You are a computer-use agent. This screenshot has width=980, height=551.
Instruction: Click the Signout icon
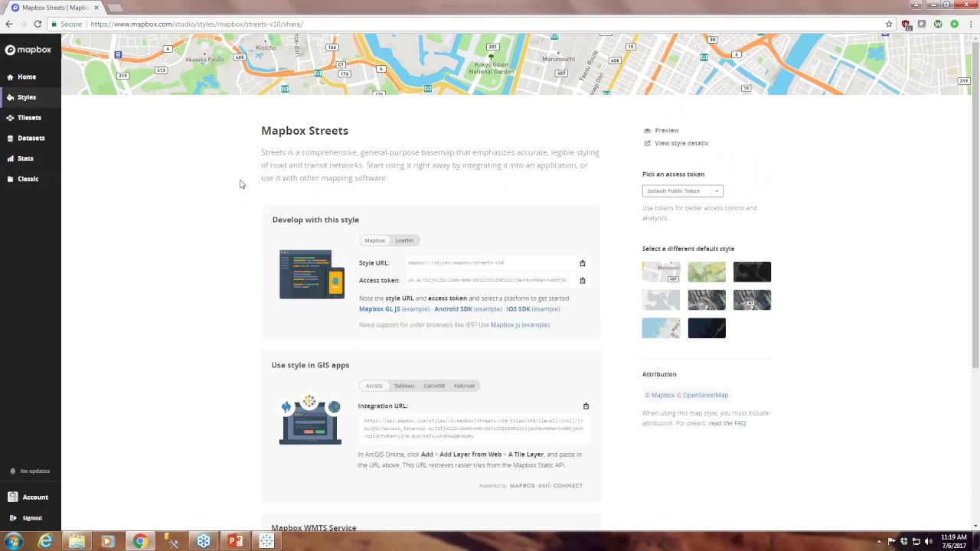12,518
